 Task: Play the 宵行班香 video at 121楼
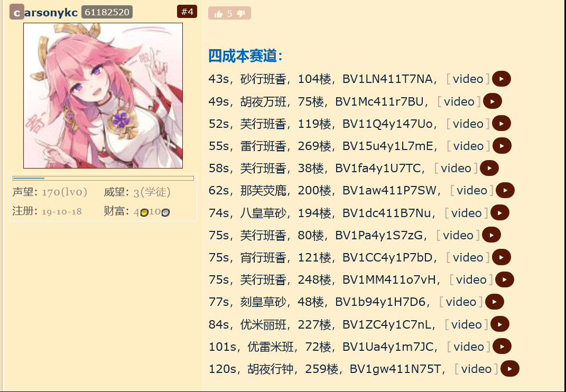coord(502,257)
